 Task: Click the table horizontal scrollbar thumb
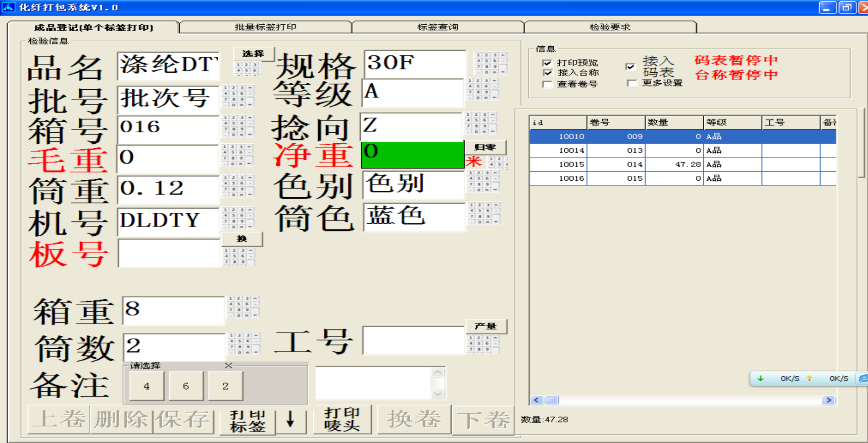tap(552, 400)
